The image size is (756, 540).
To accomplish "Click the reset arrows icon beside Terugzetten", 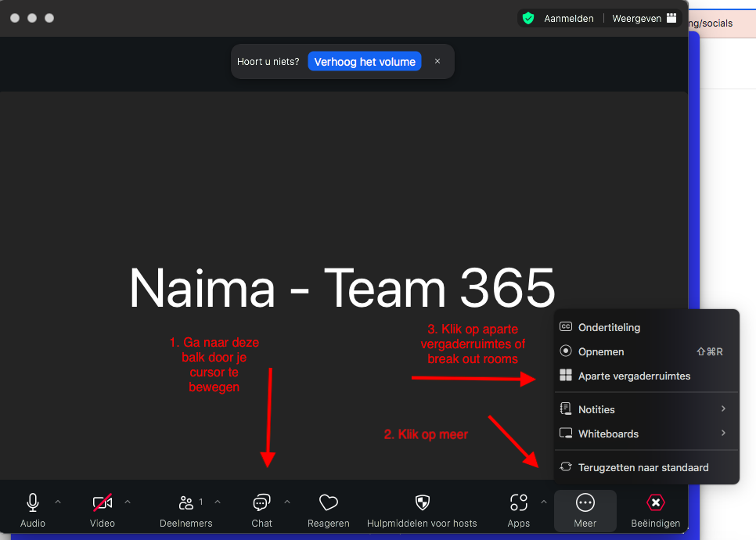I will [566, 466].
